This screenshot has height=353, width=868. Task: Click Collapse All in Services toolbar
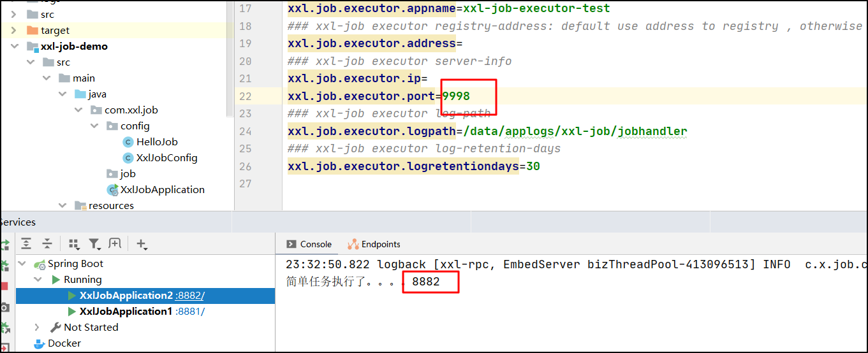pos(47,244)
